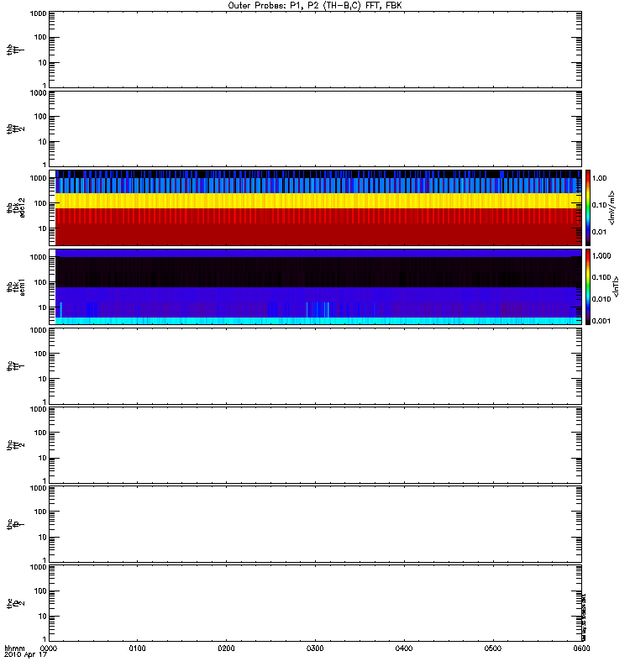Select the yellow band in the thb fbk edc12 spectrogram
Viewport: 630px width, 672px height.
(318, 201)
